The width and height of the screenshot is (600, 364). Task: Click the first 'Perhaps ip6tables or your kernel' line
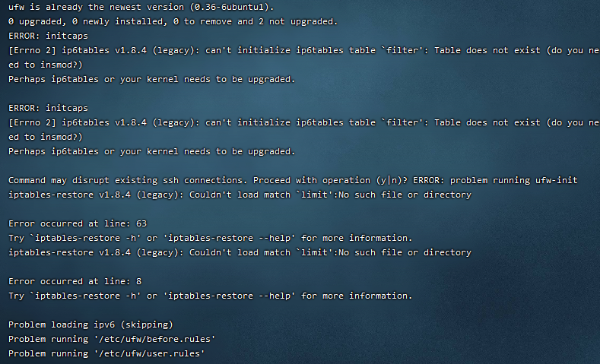click(152, 79)
